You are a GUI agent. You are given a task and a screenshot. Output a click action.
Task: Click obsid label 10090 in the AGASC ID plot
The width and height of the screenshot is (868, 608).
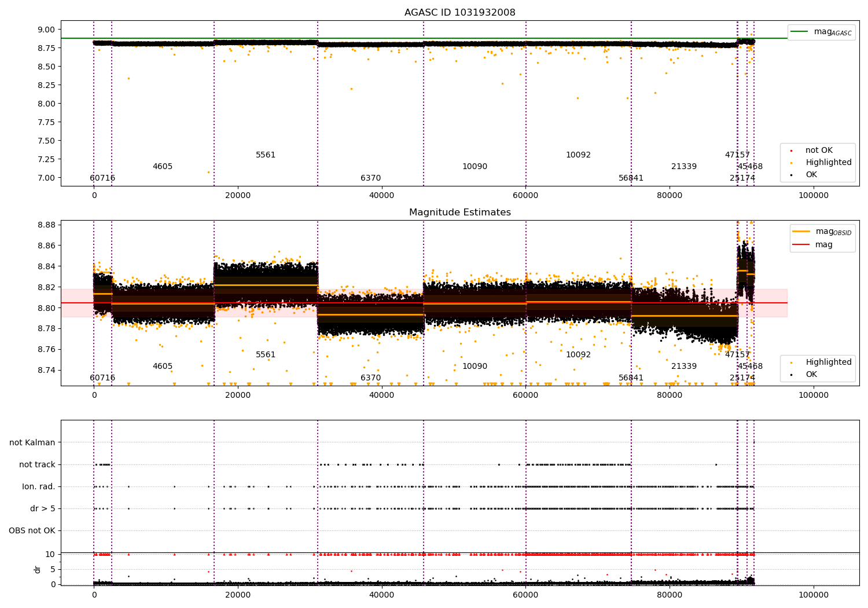tap(475, 167)
